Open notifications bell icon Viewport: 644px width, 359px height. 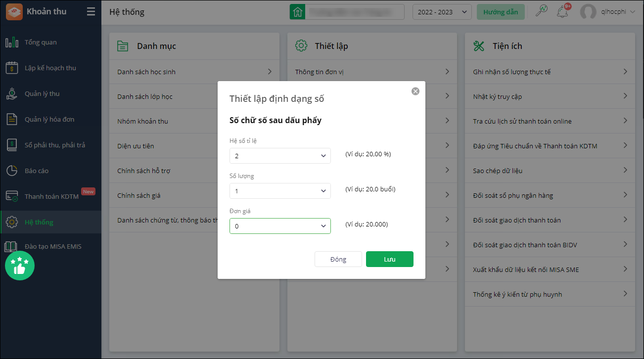point(562,12)
